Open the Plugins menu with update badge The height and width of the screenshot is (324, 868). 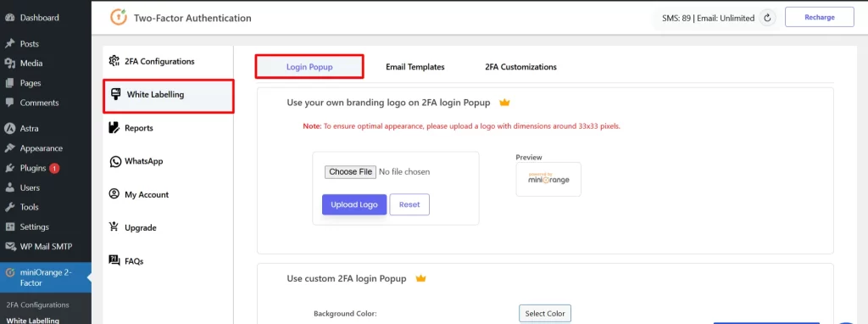point(32,168)
